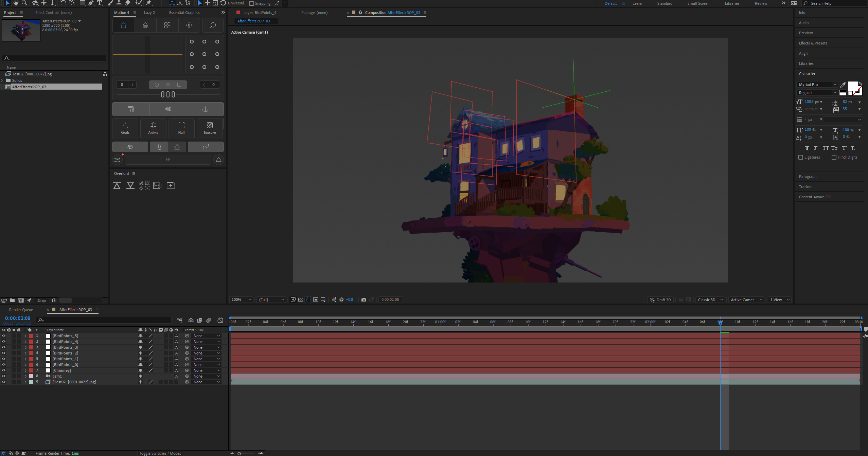Viewport: 868px width, 456px height.
Task: Select the Puppet Pin tool
Action: pyautogui.click(x=149, y=3)
